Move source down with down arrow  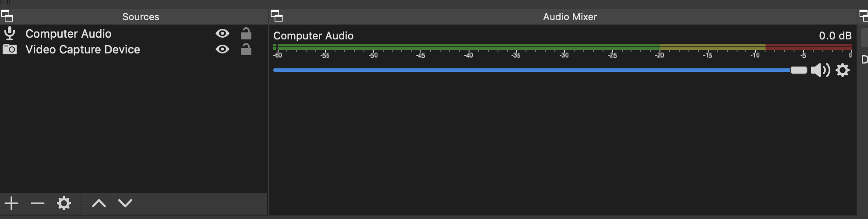(x=125, y=203)
